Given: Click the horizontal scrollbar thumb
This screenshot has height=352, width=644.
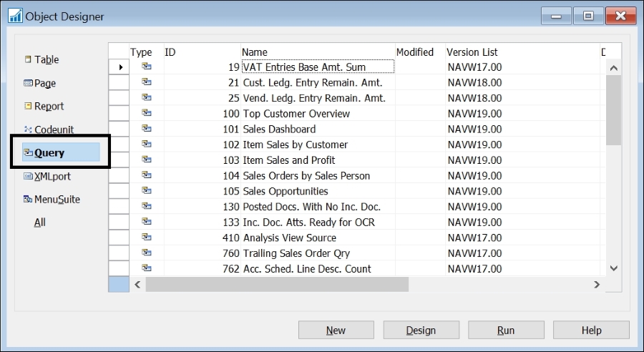Looking at the screenshot, I should coord(277,284).
